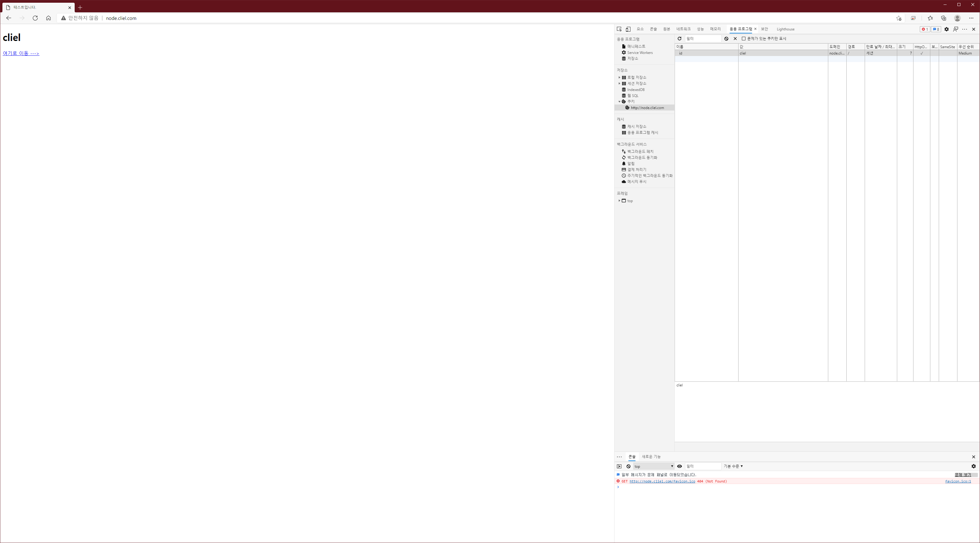This screenshot has width=980, height=543.
Task: Activate the inspect element picker icon
Action: [x=619, y=29]
